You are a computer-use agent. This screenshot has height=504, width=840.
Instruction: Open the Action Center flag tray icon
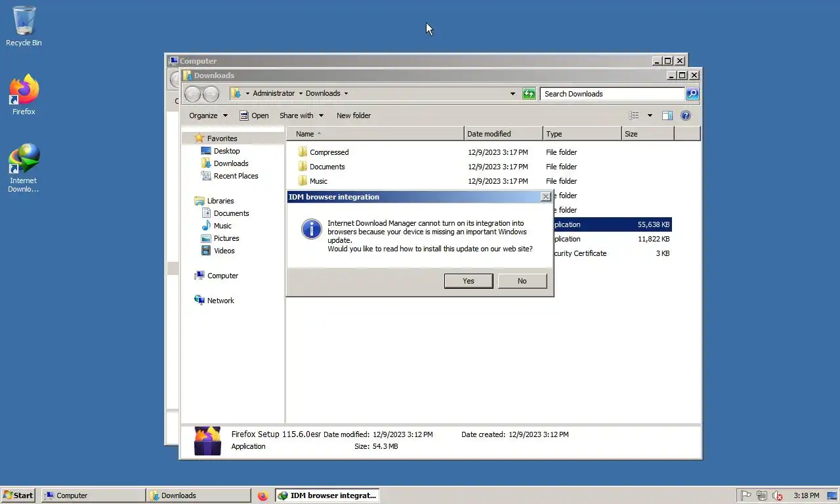[745, 495]
